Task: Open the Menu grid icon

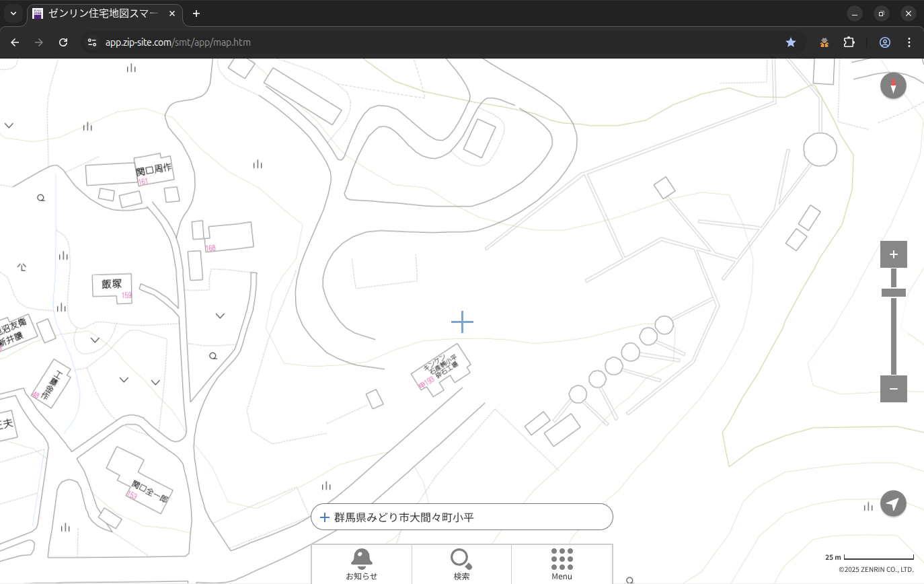Action: click(562, 563)
